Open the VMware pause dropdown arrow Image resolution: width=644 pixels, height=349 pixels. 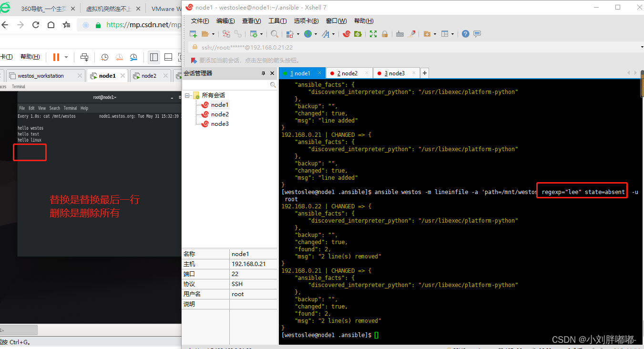tap(66, 57)
